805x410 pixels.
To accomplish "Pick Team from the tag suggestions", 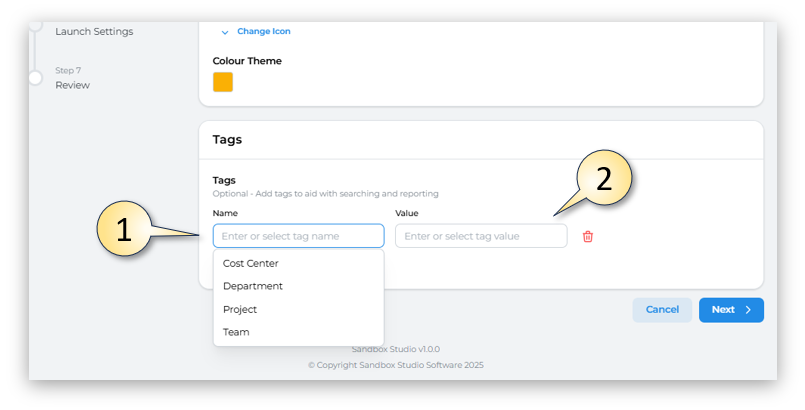I will pos(236,332).
